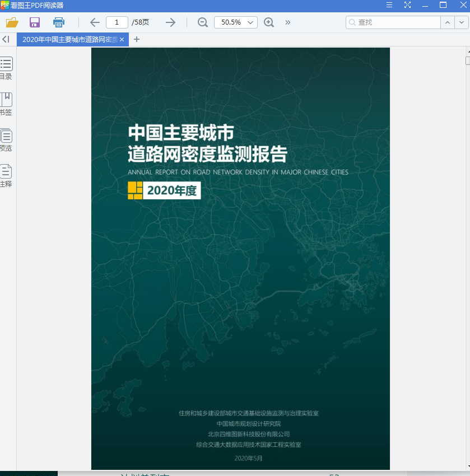Click the print document icon
470x476 pixels.
click(59, 22)
